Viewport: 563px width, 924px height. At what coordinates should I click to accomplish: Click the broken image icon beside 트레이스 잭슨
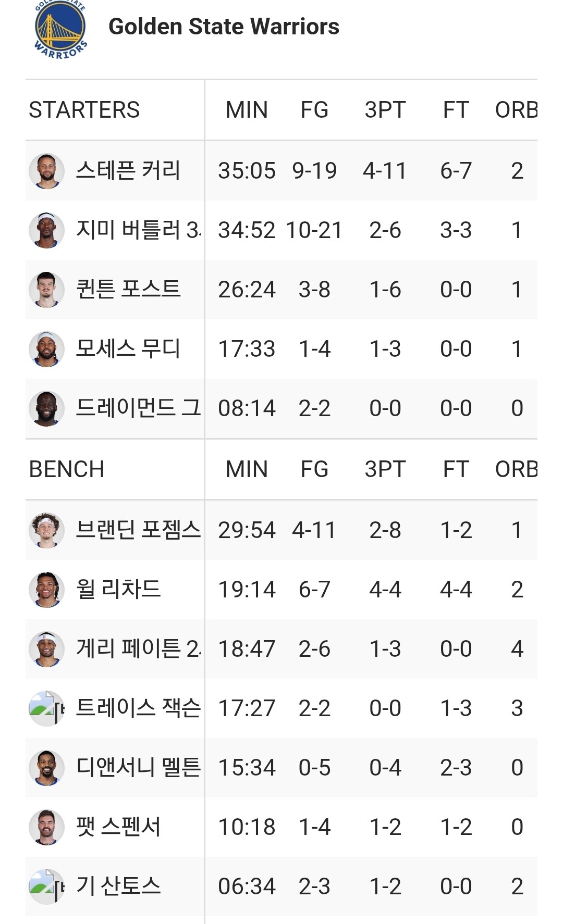[46, 708]
